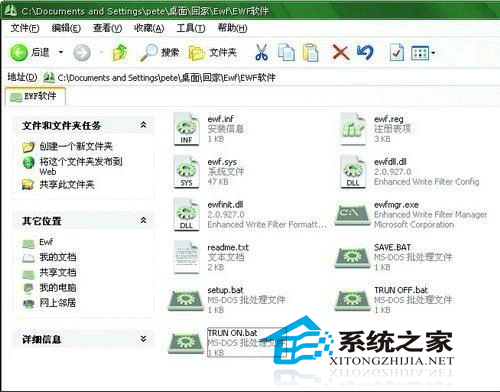Screen dimensions: 500x392
Task: Collapse the 其它位置 panel
Action: [x=143, y=220]
